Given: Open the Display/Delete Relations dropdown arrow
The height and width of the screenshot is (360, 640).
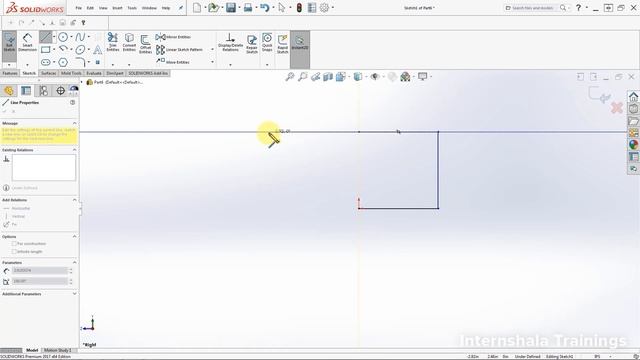Looking at the screenshot, I should click(x=230, y=65).
